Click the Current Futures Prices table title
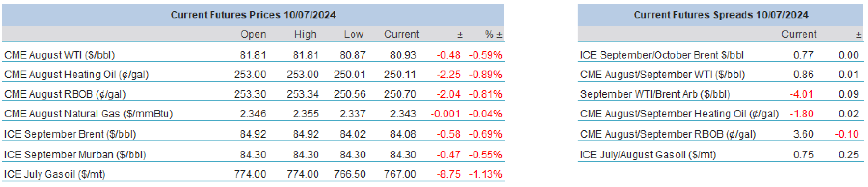Image resolution: width=868 pixels, height=187 pixels. (253, 15)
